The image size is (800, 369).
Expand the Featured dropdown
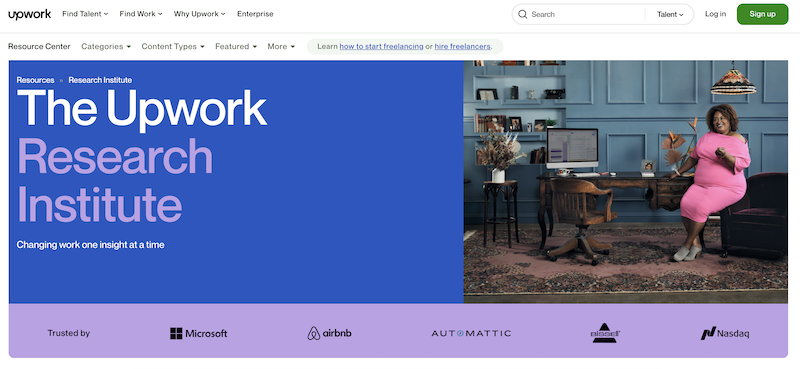(x=236, y=46)
